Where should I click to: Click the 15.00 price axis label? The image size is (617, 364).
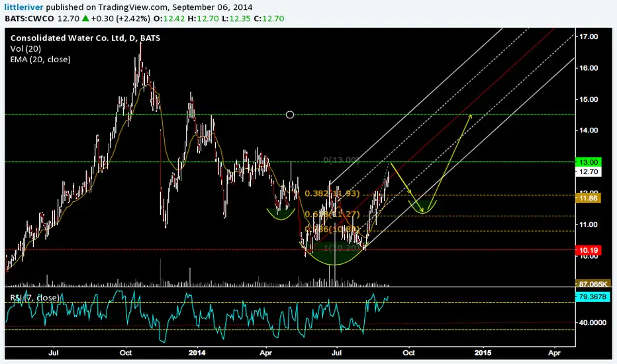[589, 99]
